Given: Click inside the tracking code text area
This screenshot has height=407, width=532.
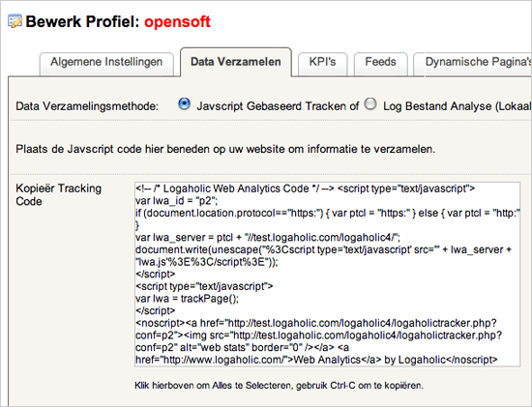Looking at the screenshot, I should click(327, 274).
